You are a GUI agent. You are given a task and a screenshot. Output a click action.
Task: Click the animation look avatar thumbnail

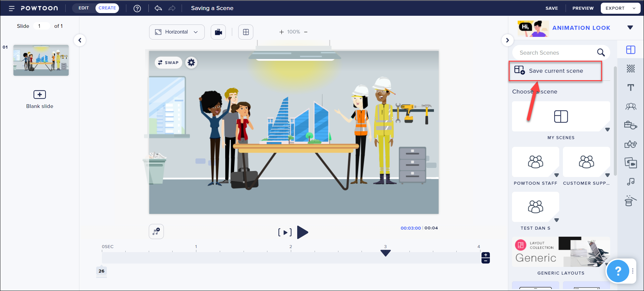pyautogui.click(x=533, y=28)
